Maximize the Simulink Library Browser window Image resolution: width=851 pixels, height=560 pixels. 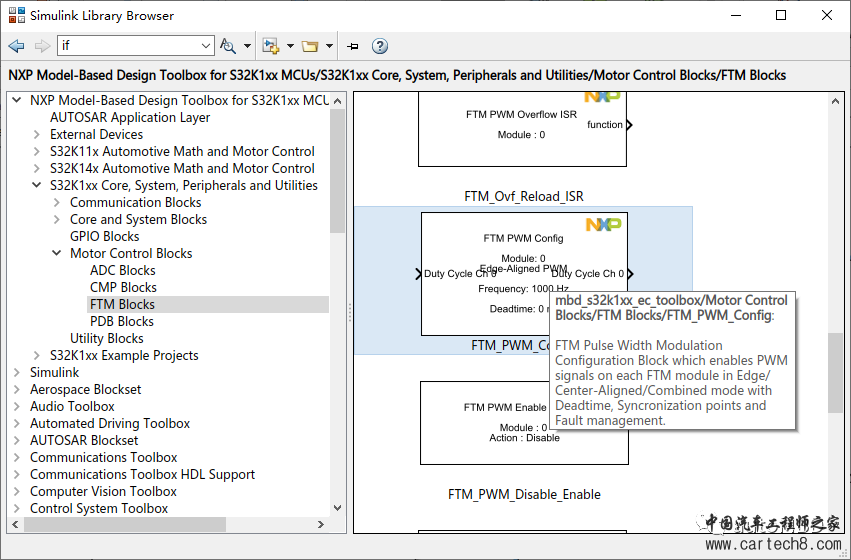pyautogui.click(x=781, y=15)
